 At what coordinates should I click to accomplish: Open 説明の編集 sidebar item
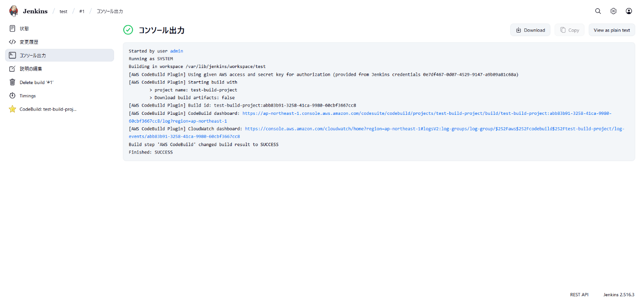[x=59, y=69]
